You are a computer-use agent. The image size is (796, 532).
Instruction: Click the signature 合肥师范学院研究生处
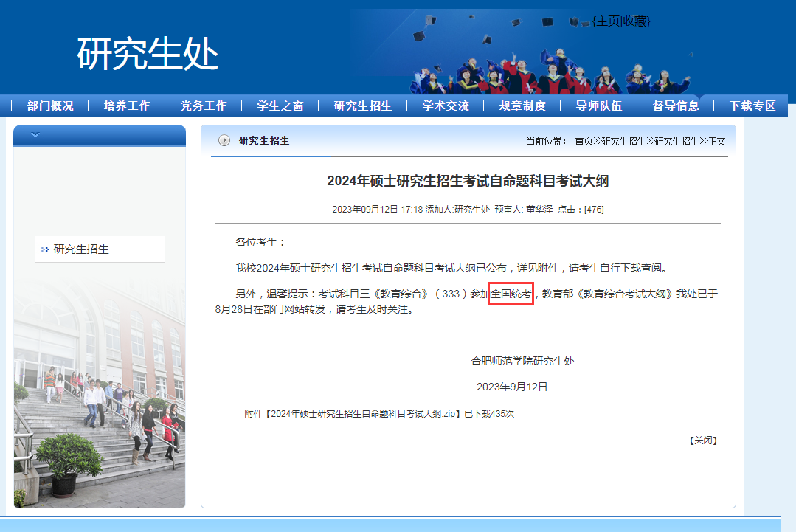point(522,361)
